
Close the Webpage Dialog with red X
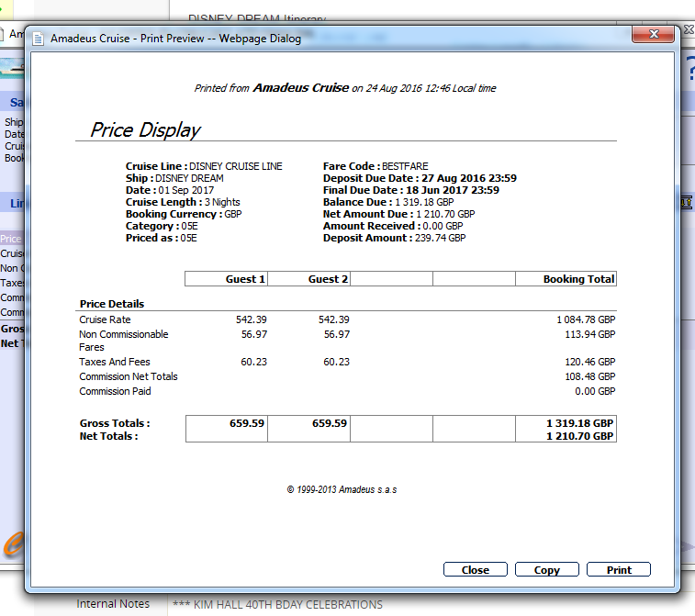pos(654,34)
